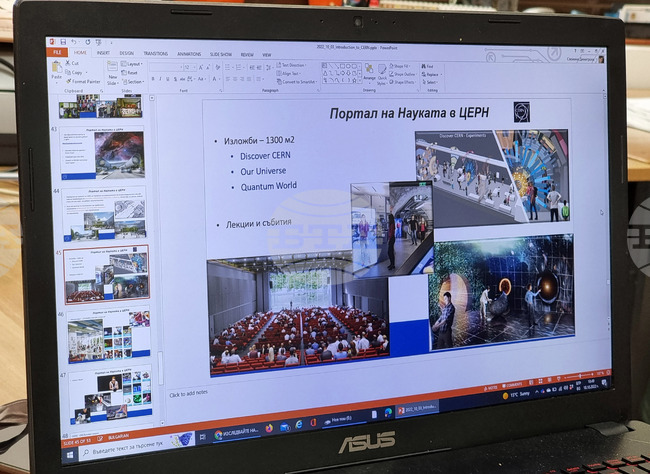
Task: Insert a New Slide
Action: (112, 73)
